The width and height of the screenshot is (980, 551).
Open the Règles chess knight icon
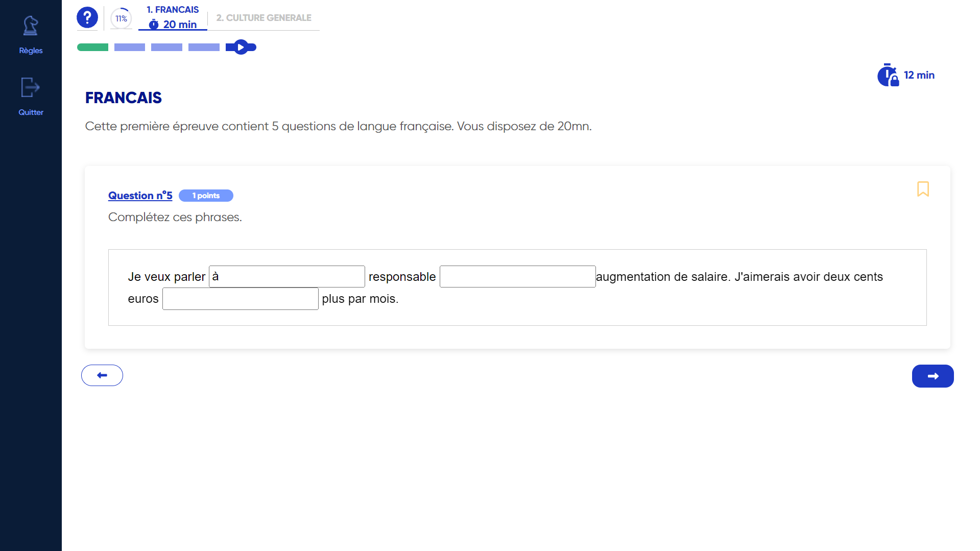[31, 26]
